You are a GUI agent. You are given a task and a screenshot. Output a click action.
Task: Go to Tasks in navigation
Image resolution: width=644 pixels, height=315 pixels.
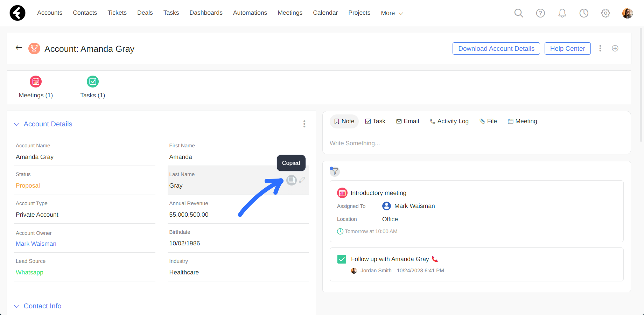171,13
